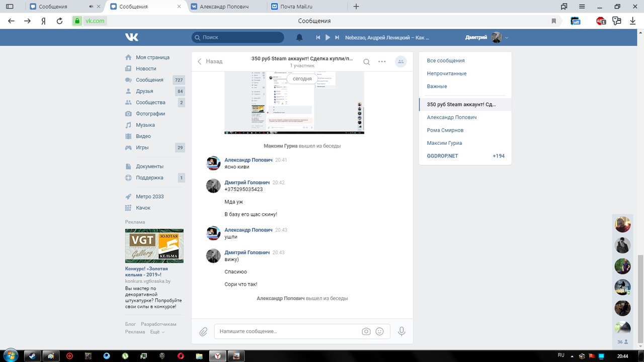Open the conversation actions three-dot menu

382,62
